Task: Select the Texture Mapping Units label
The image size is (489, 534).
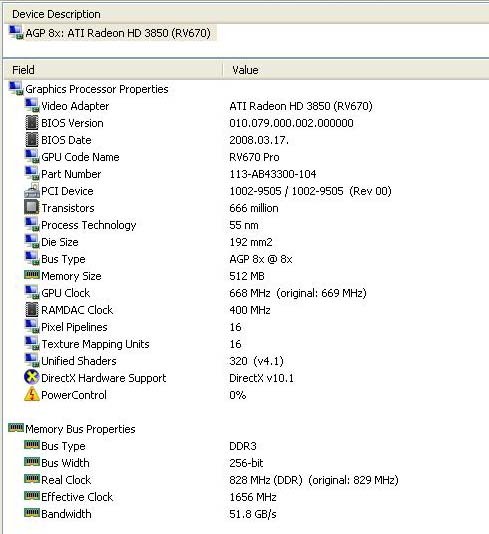Action: pos(95,344)
